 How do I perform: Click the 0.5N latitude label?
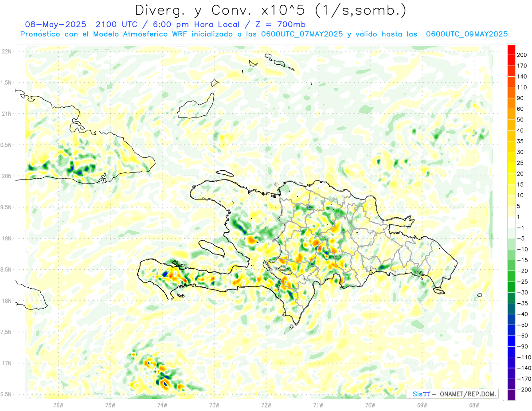(6, 145)
